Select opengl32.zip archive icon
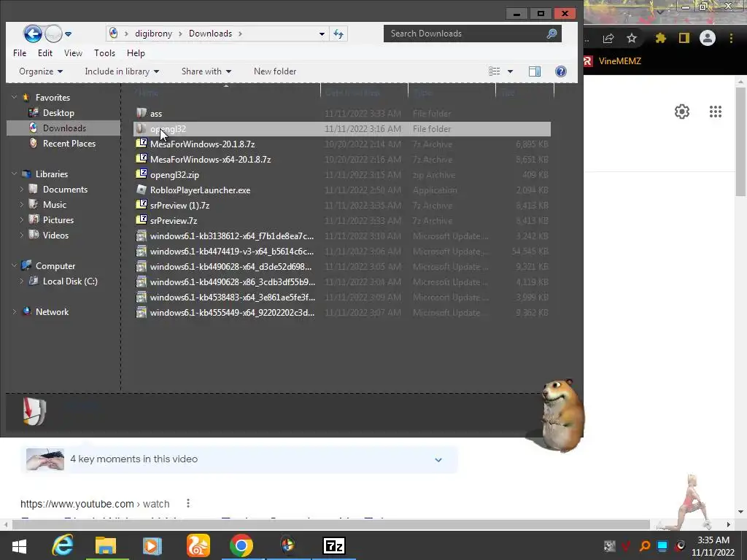Screen dimensions: 747x560 (x=141, y=174)
